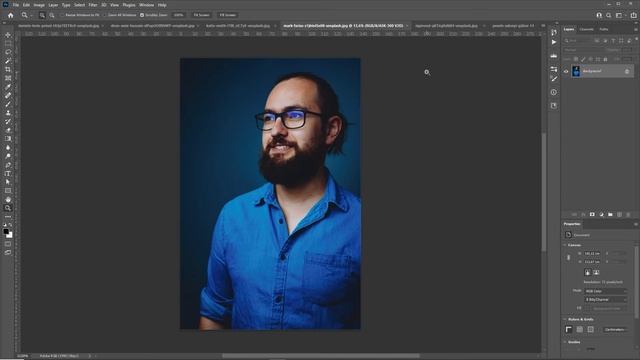Open the ruler units dropdown
640x360 pixels.
pyautogui.click(x=615, y=329)
